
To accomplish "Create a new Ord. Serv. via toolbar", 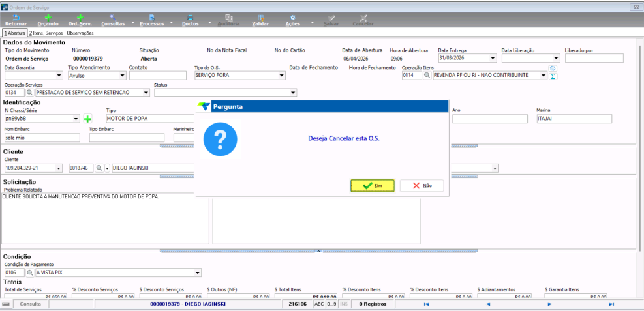I will click(80, 20).
